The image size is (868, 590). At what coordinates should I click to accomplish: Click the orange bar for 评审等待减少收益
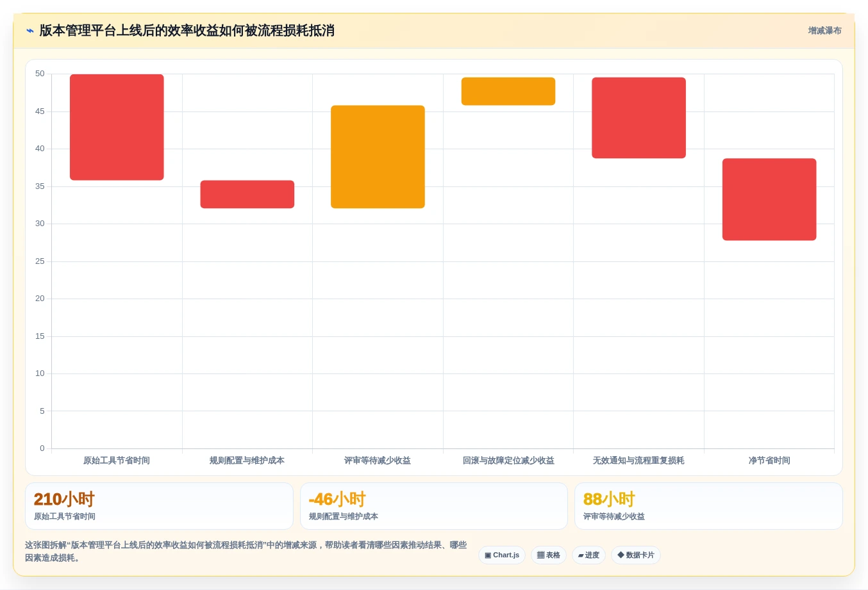coord(378,156)
